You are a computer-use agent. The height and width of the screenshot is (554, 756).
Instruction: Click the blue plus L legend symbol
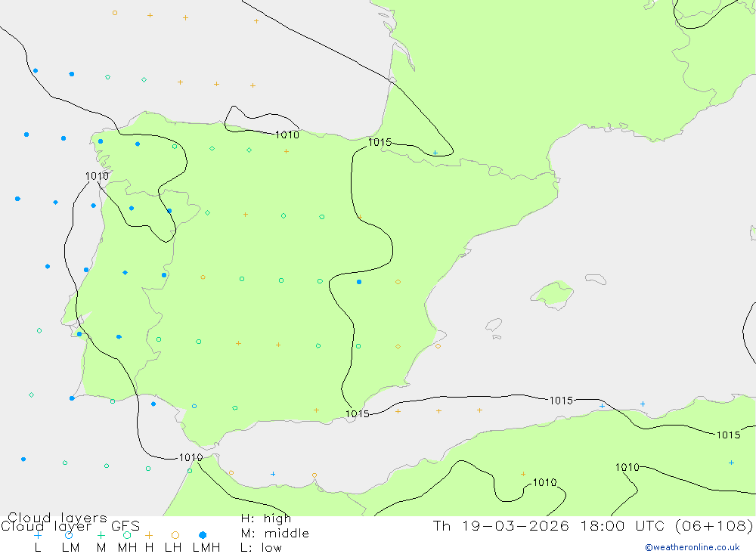coord(38,535)
